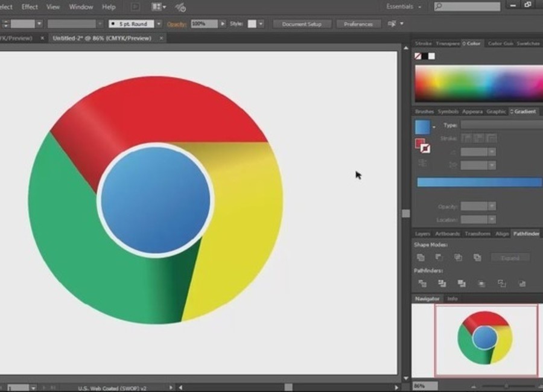The height and width of the screenshot is (392, 543).
Task: Select the black swatch in Color panel
Action: coord(425,56)
